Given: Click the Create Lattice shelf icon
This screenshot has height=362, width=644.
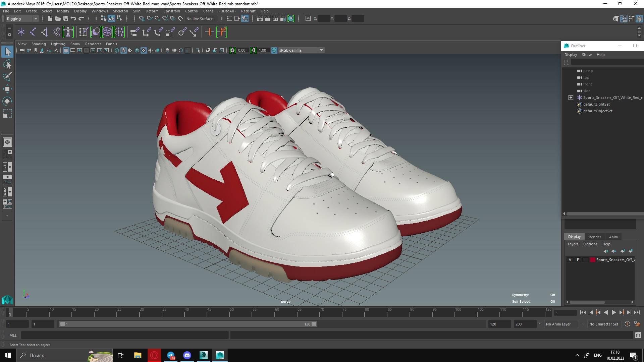Looking at the screenshot, I should (x=107, y=32).
